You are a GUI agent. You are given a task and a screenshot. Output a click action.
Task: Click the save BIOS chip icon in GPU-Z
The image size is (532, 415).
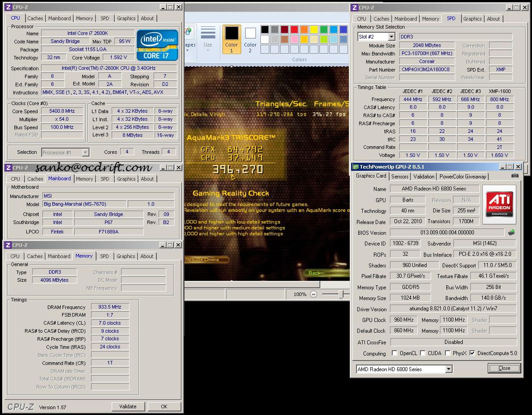(x=511, y=233)
